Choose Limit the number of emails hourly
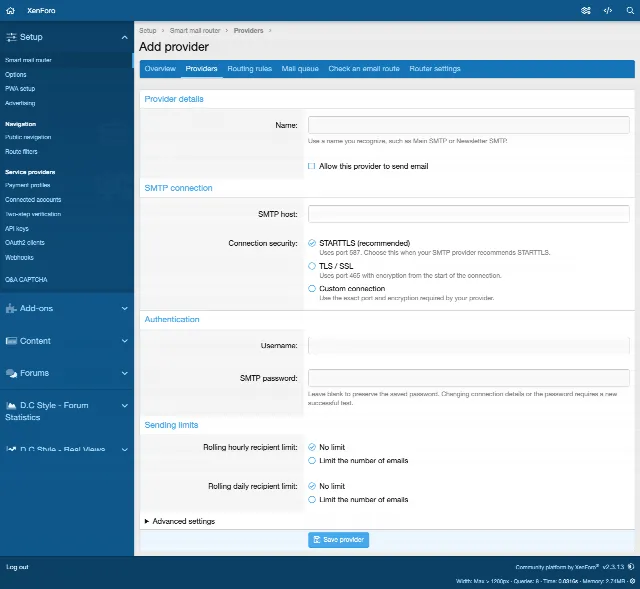The width and height of the screenshot is (640, 589). [312, 460]
